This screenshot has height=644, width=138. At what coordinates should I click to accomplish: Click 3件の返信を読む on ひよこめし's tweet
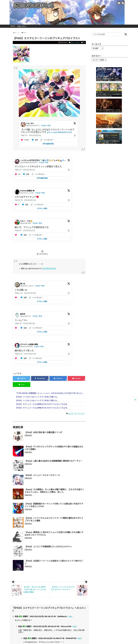[48, 144]
